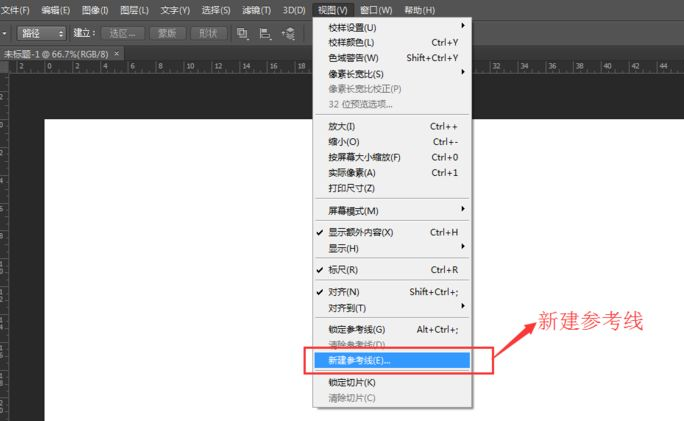684x421 pixels.
Task: Choose 新建参考线(E)... menu item
Action: point(392,360)
